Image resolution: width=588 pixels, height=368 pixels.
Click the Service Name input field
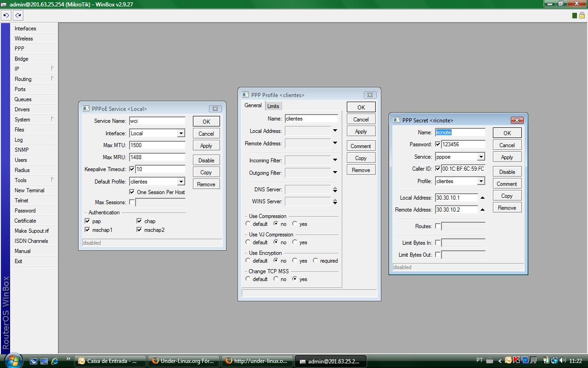click(157, 121)
